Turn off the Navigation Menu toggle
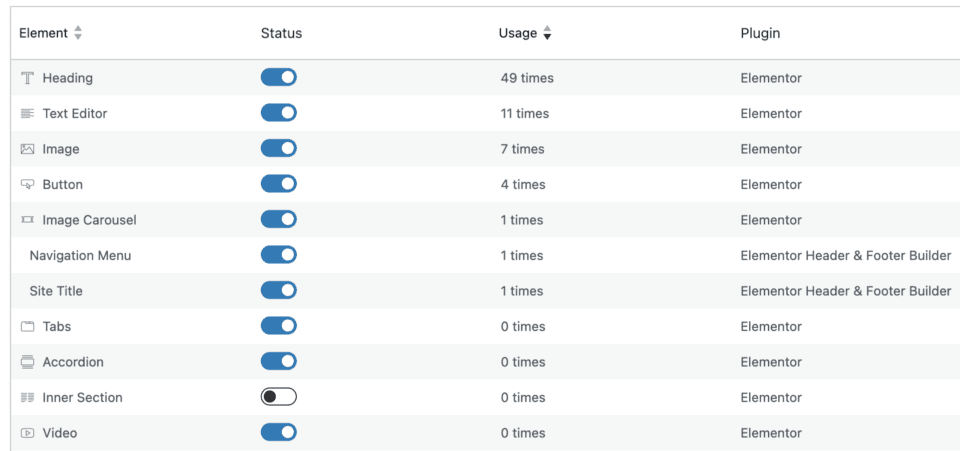960x451 pixels. [279, 255]
